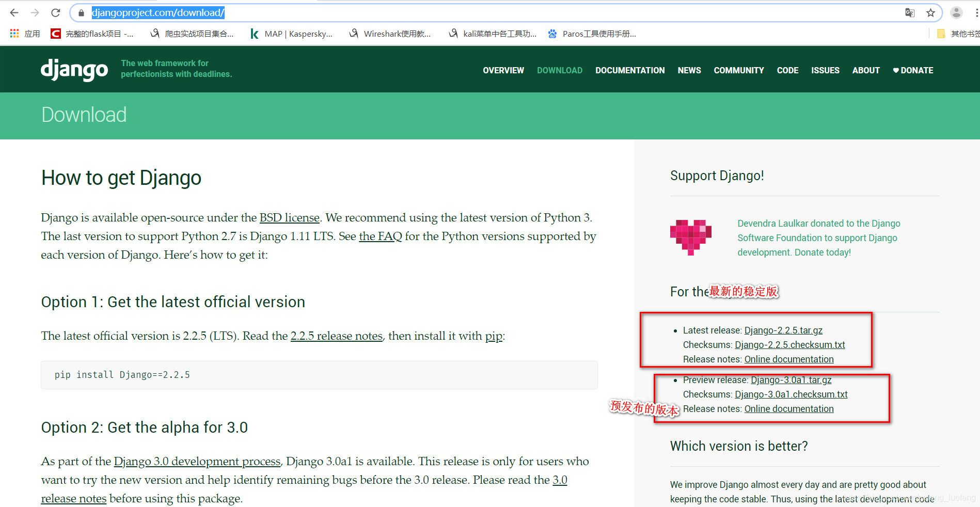Image resolution: width=980 pixels, height=507 pixels.
Task: Open the FAQ link
Action: tap(380, 236)
